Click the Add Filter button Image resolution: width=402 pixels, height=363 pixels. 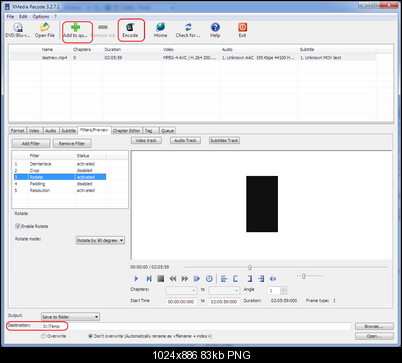31,144
